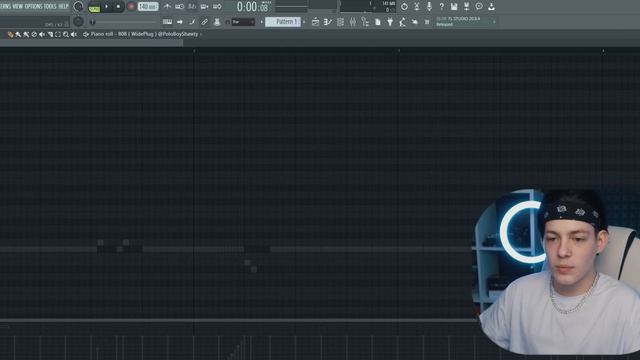Toggle loop recording icon
The width and height of the screenshot is (640, 360).
point(217,7)
